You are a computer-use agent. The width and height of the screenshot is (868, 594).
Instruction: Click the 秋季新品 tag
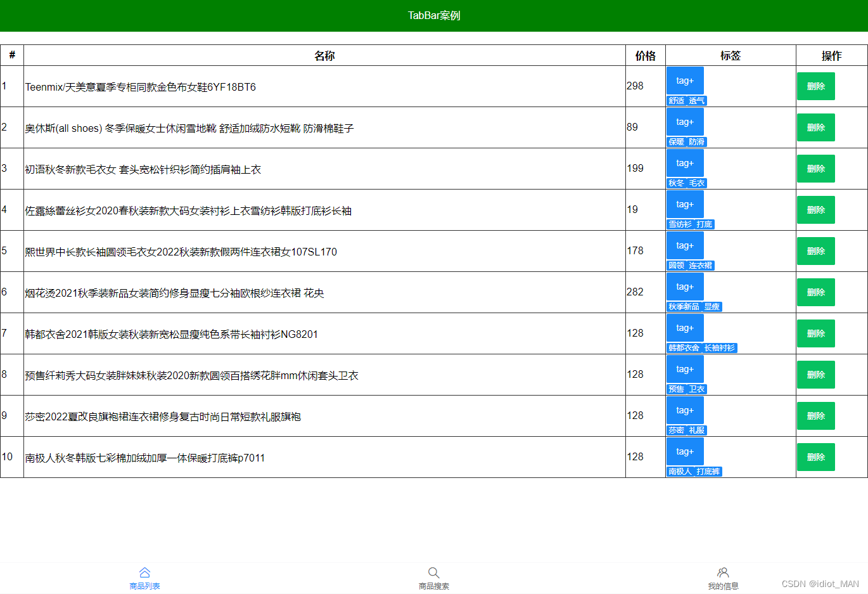684,307
